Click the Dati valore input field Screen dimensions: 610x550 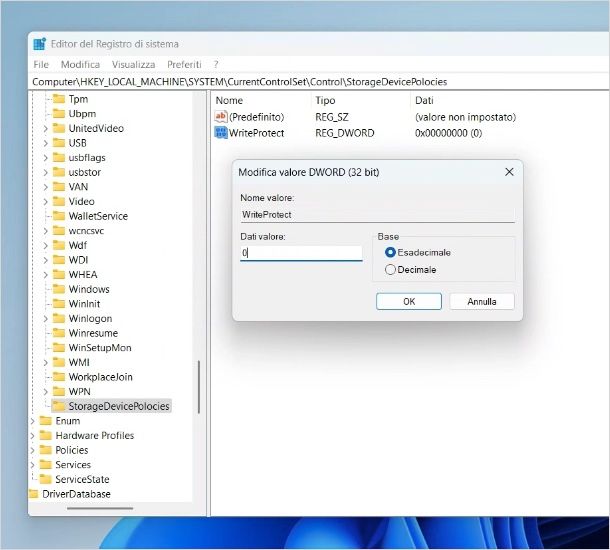click(x=300, y=253)
